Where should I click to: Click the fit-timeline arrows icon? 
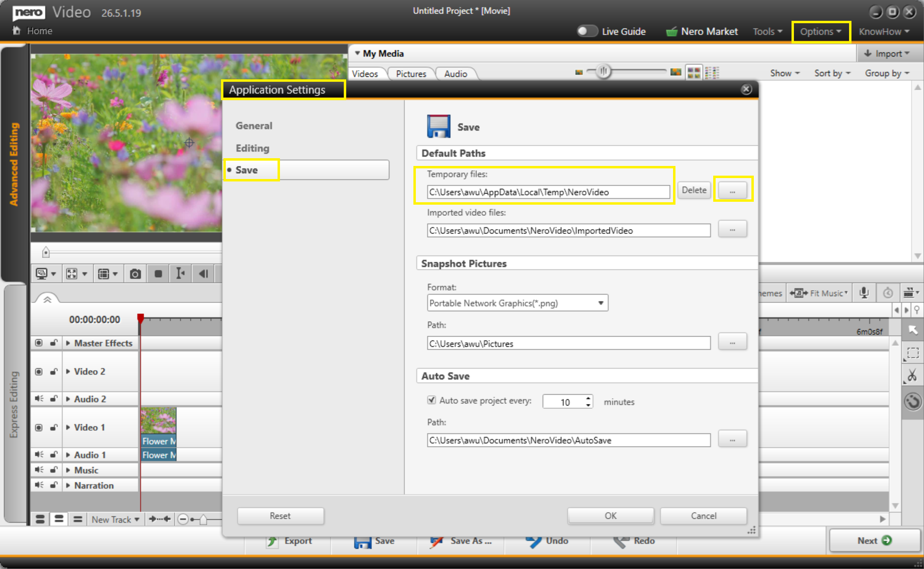pyautogui.click(x=160, y=519)
